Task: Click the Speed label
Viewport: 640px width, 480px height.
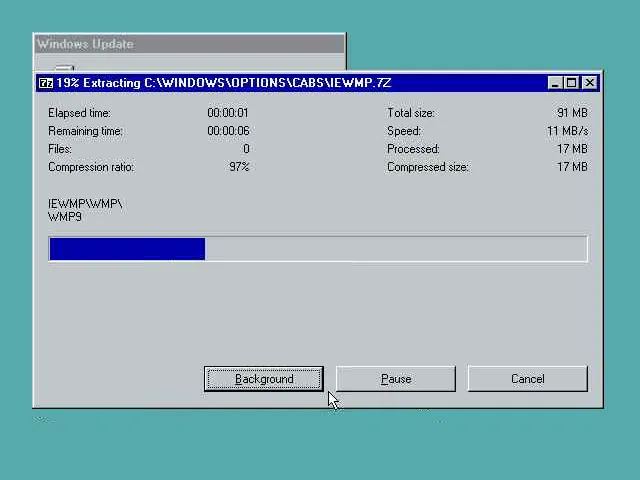Action: point(404,131)
